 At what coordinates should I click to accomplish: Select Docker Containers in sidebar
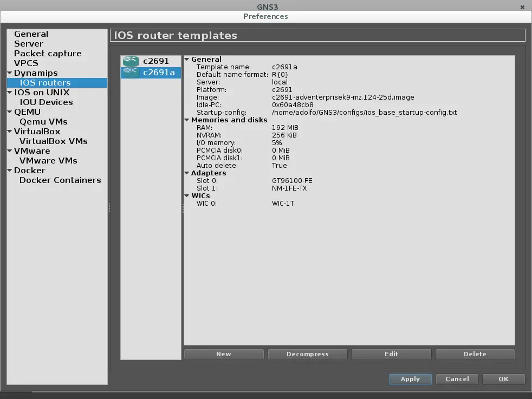point(60,180)
